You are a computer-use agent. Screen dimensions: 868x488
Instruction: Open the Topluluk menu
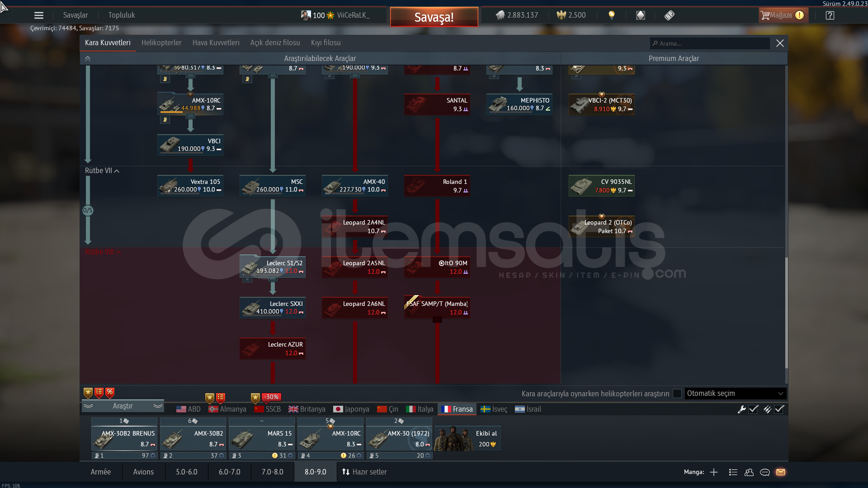[122, 15]
